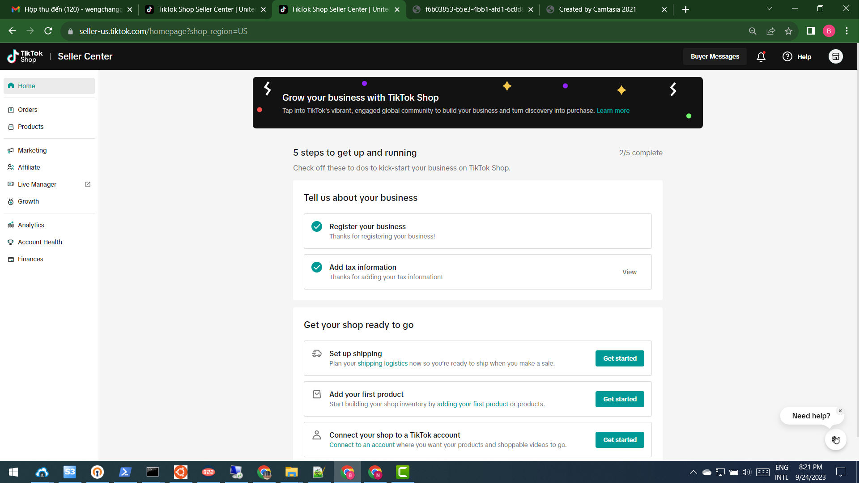
Task: Close the Created by Camtasia 2021 tab
Action: point(664,9)
